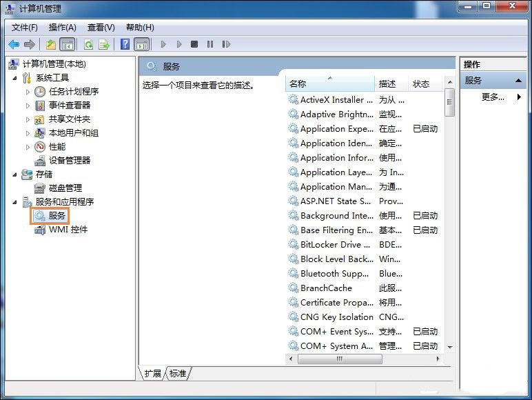Expand the 事件查看器 node arrow

coord(28,106)
